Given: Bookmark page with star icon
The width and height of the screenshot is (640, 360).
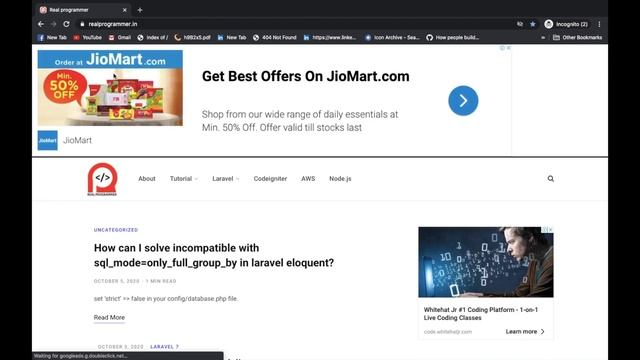Looking at the screenshot, I should [x=533, y=24].
